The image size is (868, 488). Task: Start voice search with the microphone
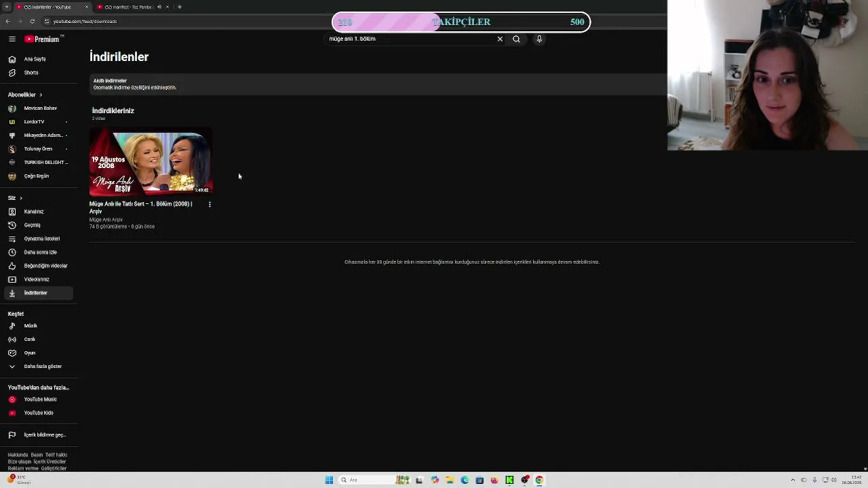click(x=540, y=39)
